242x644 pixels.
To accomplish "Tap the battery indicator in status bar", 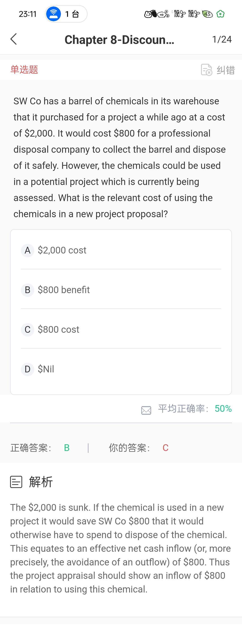I will (x=207, y=14).
